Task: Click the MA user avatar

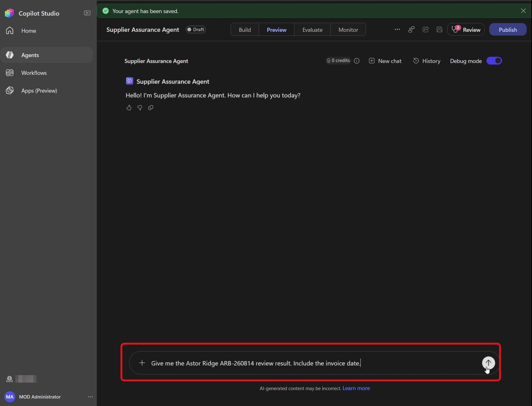Action: click(x=10, y=397)
